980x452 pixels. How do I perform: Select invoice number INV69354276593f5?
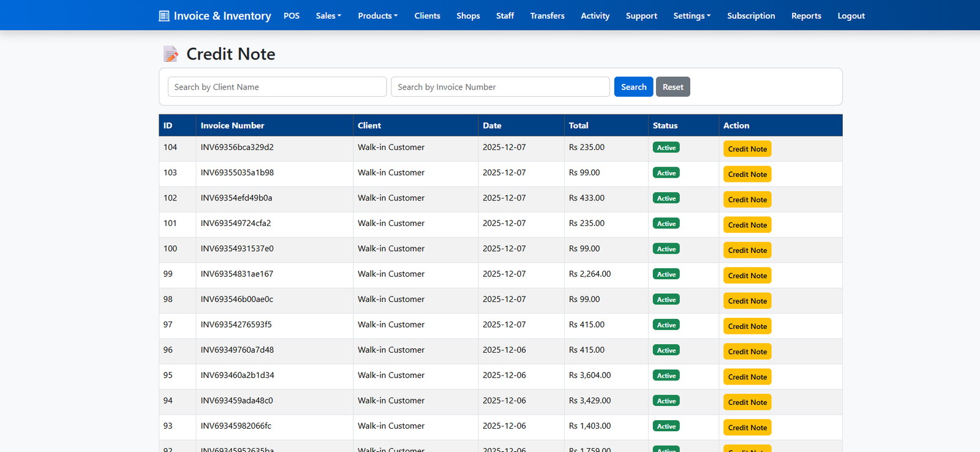pos(236,325)
